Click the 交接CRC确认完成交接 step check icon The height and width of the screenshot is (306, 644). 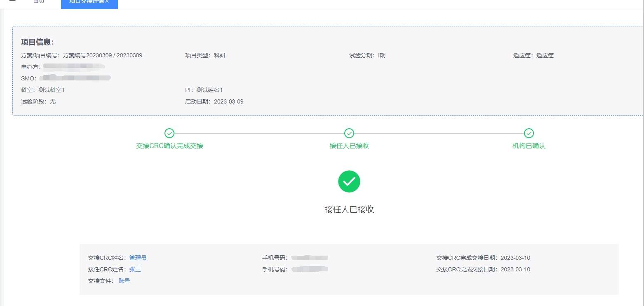point(169,133)
